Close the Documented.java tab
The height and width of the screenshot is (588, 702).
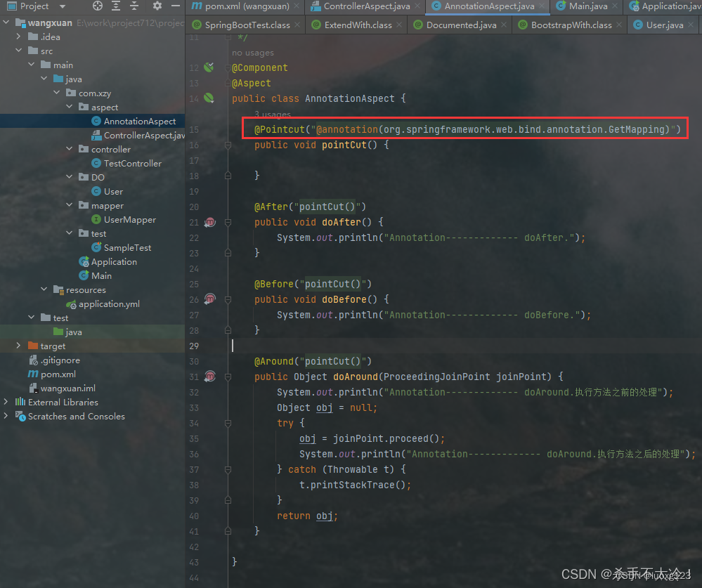[x=504, y=25]
